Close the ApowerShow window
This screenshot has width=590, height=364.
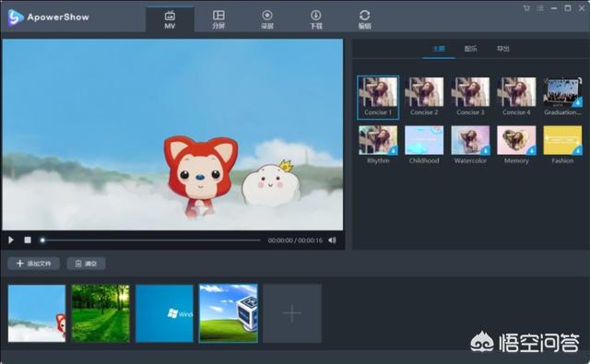click(x=582, y=8)
